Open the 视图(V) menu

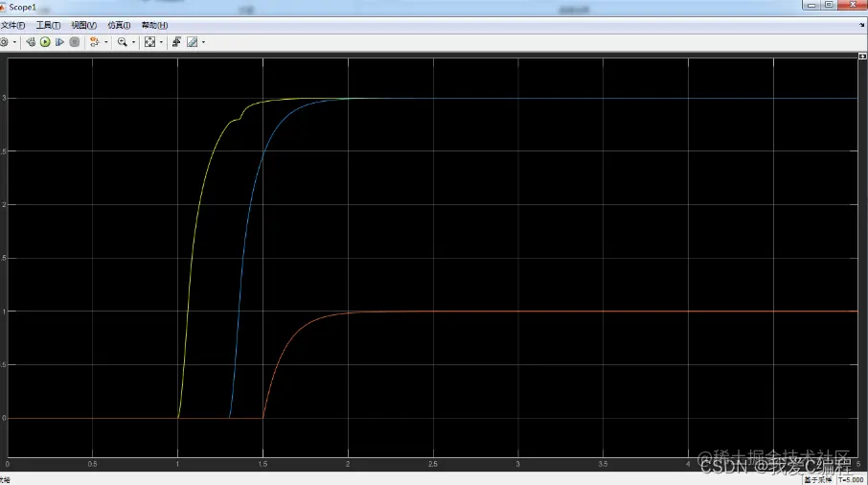83,26
